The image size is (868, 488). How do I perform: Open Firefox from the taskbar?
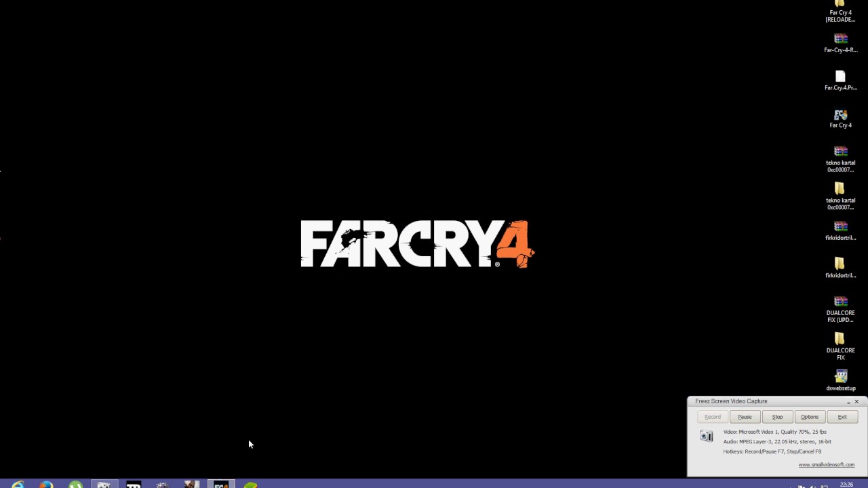(46, 485)
